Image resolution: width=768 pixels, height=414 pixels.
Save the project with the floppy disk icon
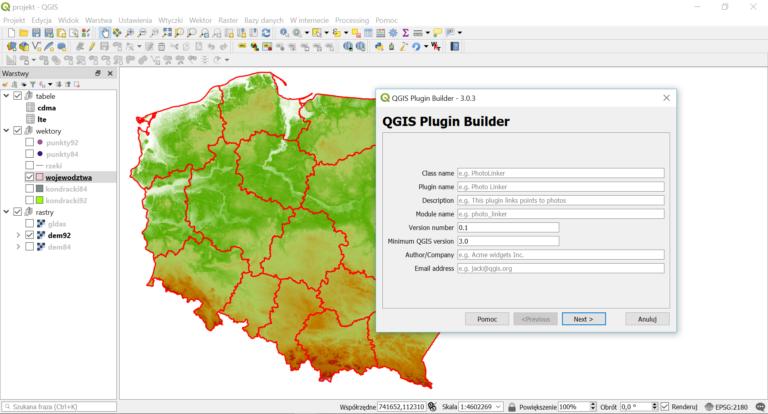(x=36, y=33)
